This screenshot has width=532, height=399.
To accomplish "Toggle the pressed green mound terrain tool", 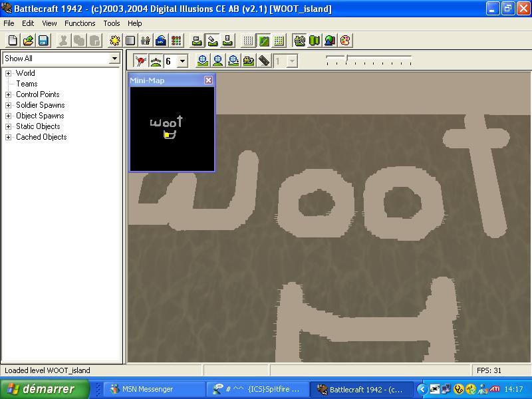I will (x=156, y=61).
